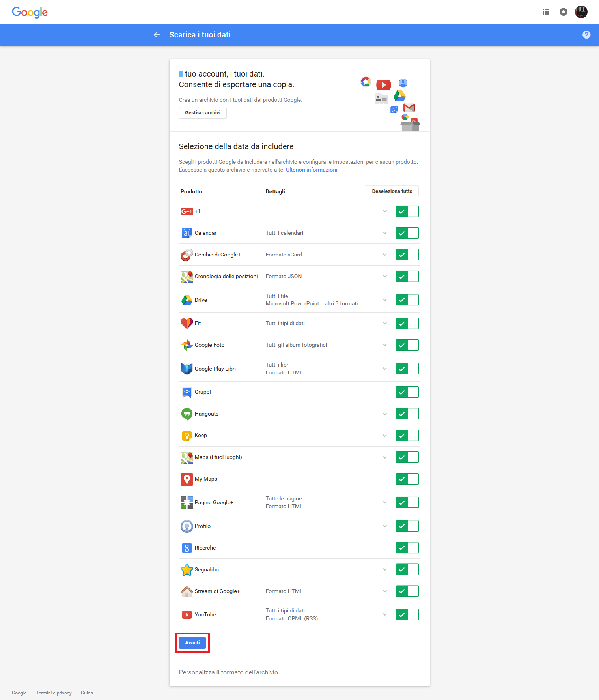Toggle off the +1 data switch

pyautogui.click(x=407, y=211)
